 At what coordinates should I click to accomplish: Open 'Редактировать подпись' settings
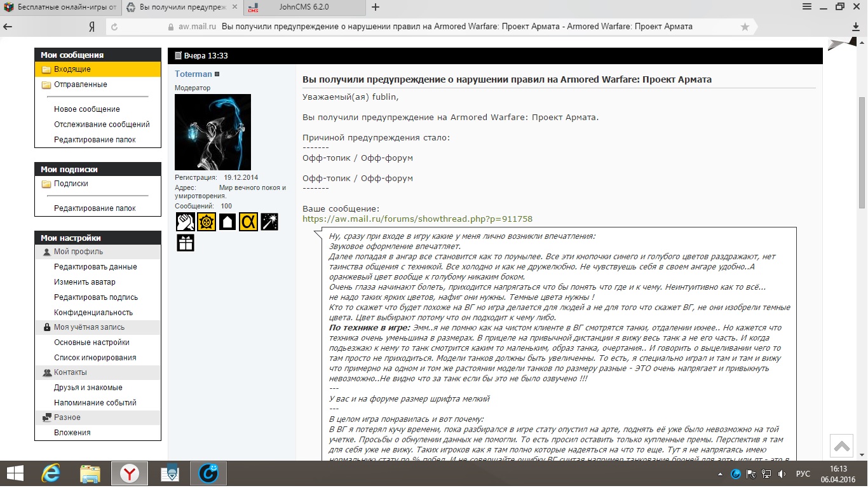click(96, 297)
